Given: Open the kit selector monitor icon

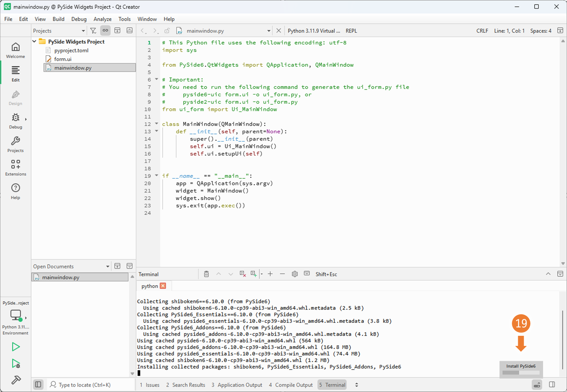Looking at the screenshot, I should tap(16, 315).
